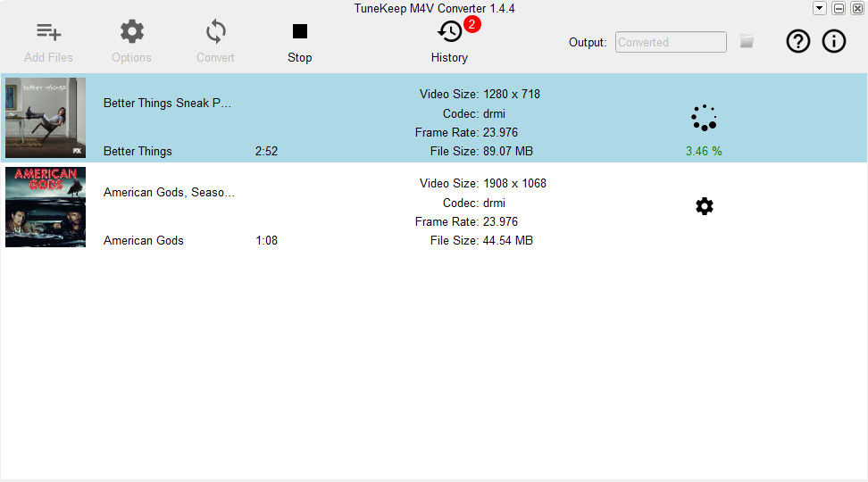Click the duration 1:08

pos(266,240)
